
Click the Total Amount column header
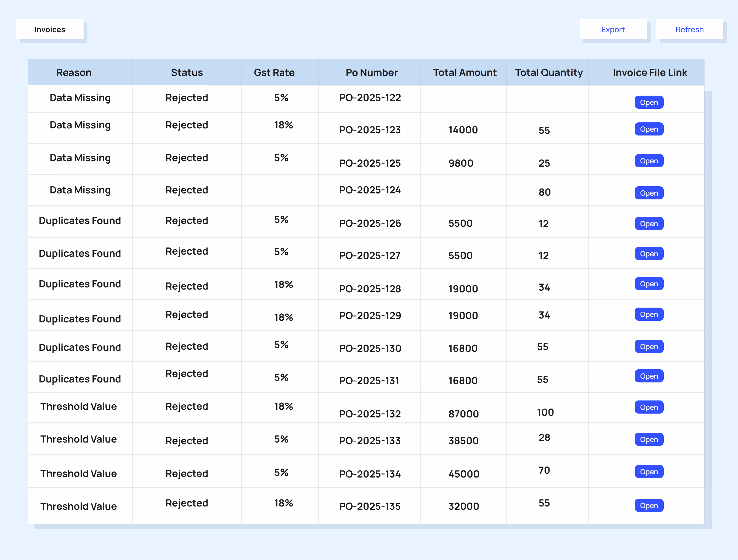pos(464,72)
